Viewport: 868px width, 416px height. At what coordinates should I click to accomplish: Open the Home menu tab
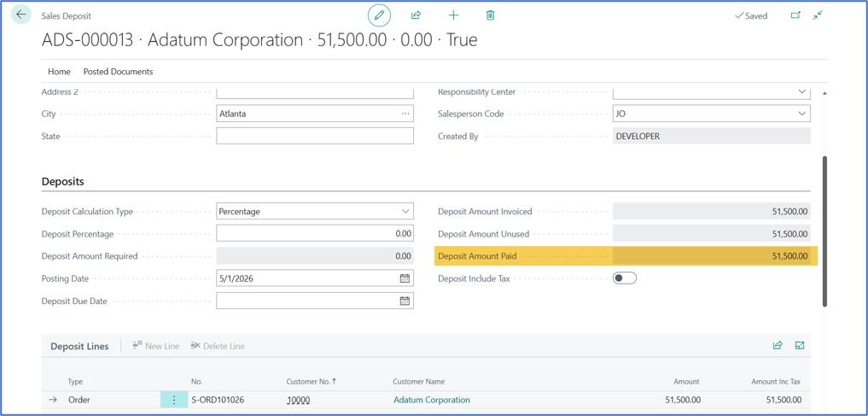tap(59, 72)
